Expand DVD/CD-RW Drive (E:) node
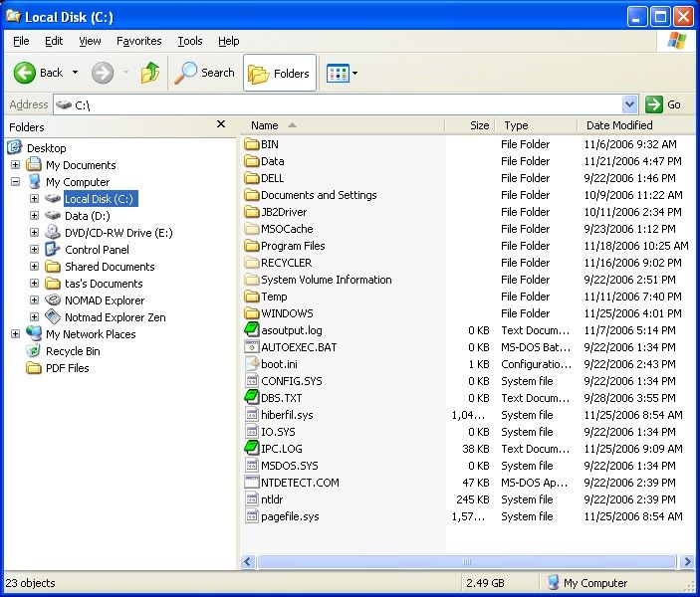 [x=35, y=233]
